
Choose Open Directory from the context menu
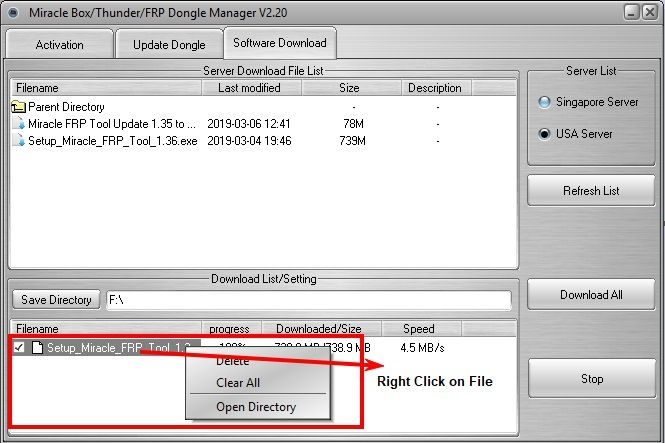pos(258,407)
